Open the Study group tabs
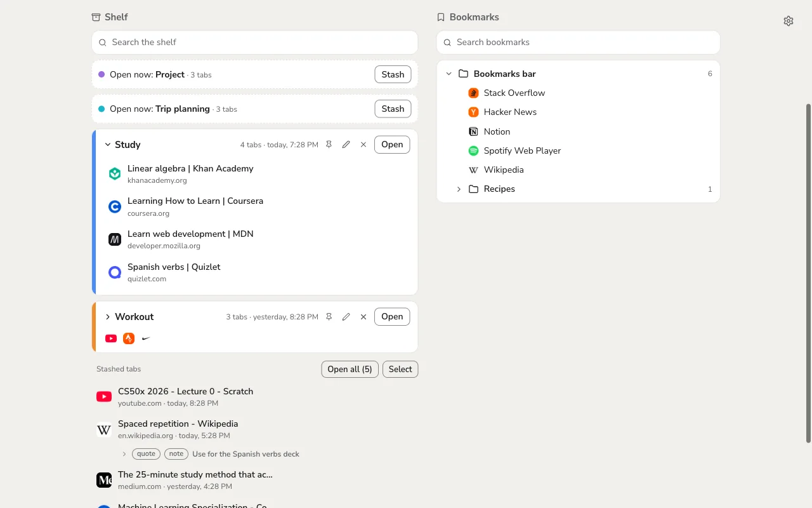 pos(392,145)
